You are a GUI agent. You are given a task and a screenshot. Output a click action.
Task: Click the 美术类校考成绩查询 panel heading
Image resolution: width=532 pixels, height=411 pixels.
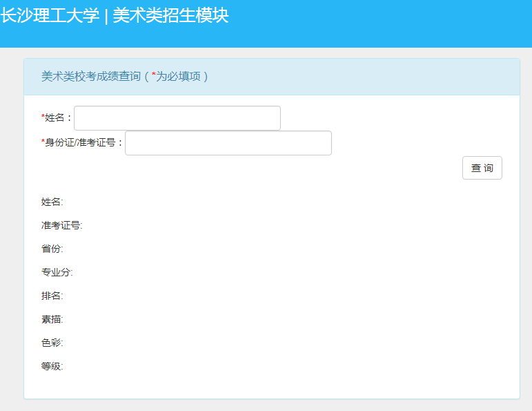[x=124, y=76]
